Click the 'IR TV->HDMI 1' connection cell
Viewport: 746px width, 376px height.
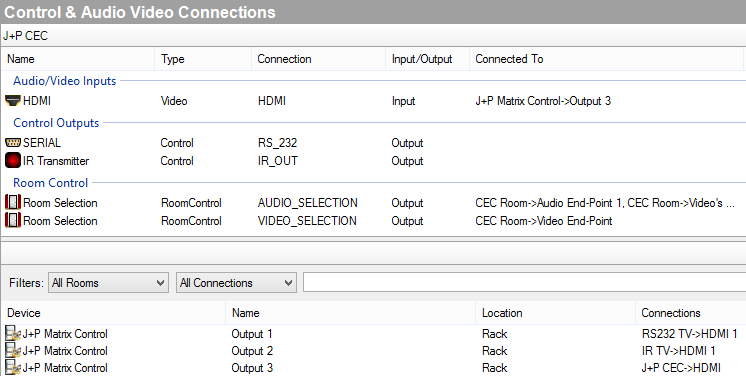coord(678,351)
